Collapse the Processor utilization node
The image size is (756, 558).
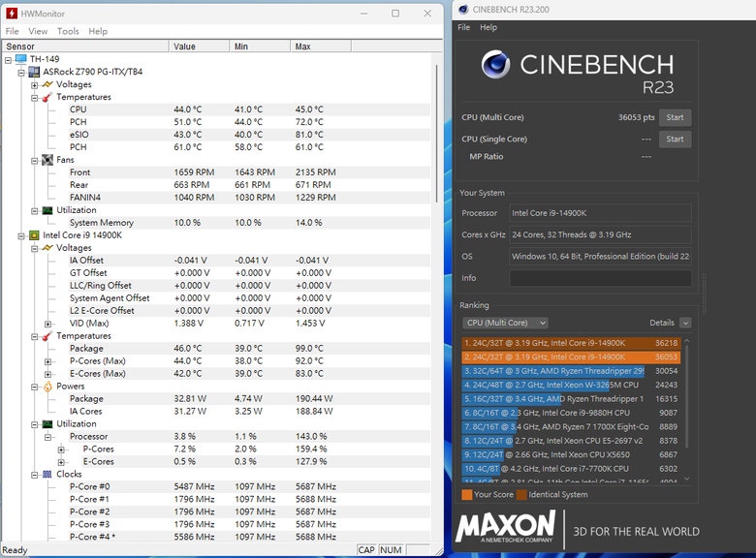(47, 437)
